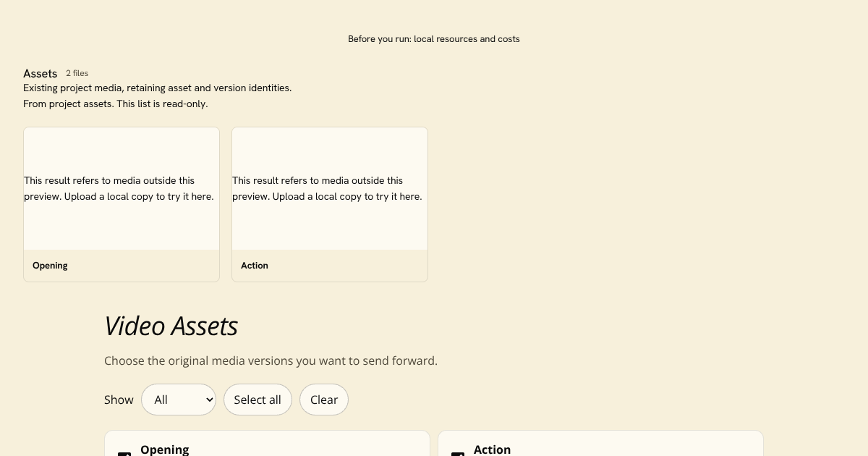Click the "Show" label beside the filter
This screenshot has height=456, width=868.
click(x=119, y=400)
